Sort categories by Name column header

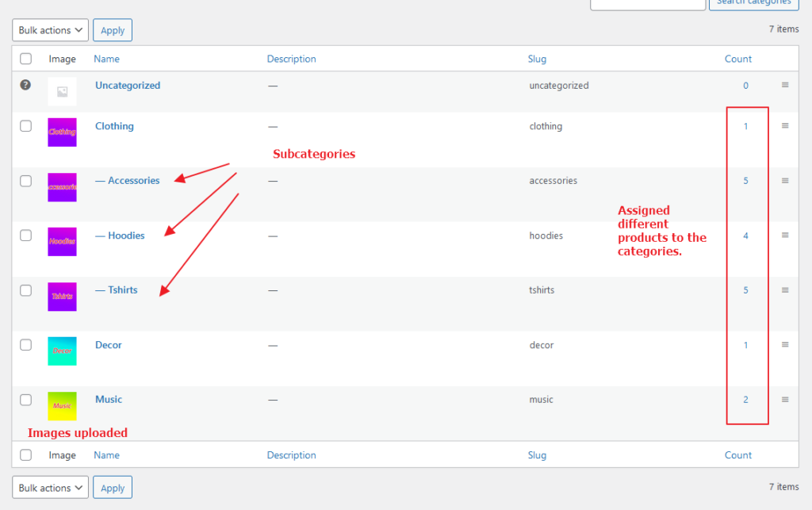tap(106, 59)
